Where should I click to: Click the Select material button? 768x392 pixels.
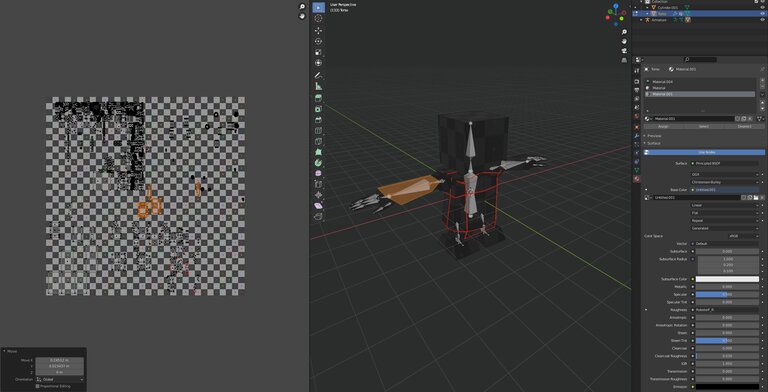tap(703, 126)
